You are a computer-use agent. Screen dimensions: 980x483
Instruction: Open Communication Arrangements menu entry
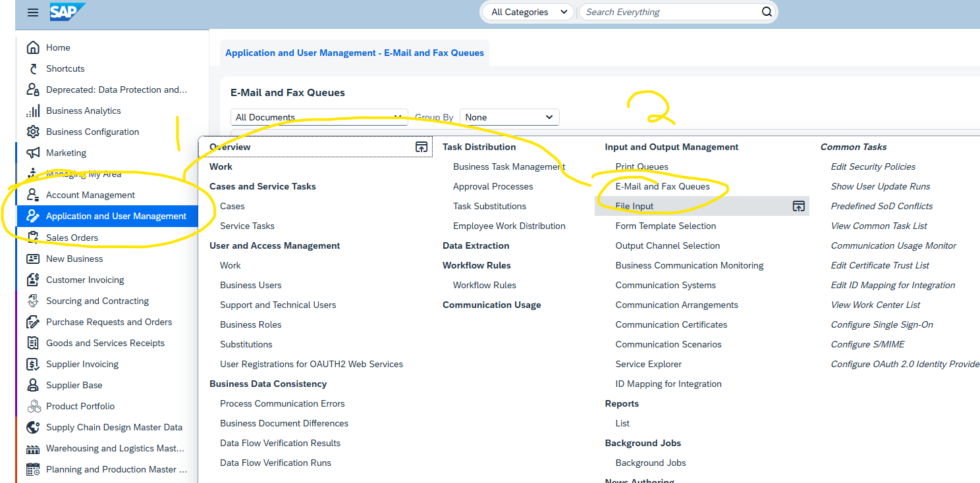point(676,305)
